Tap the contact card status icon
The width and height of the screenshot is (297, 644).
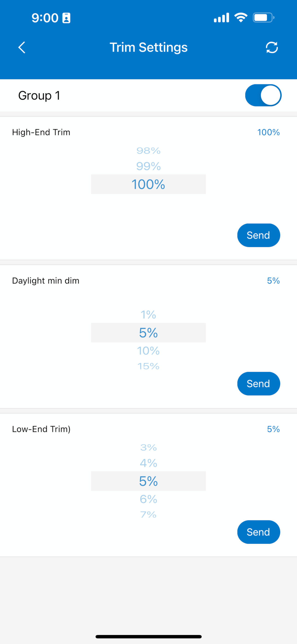66,18
